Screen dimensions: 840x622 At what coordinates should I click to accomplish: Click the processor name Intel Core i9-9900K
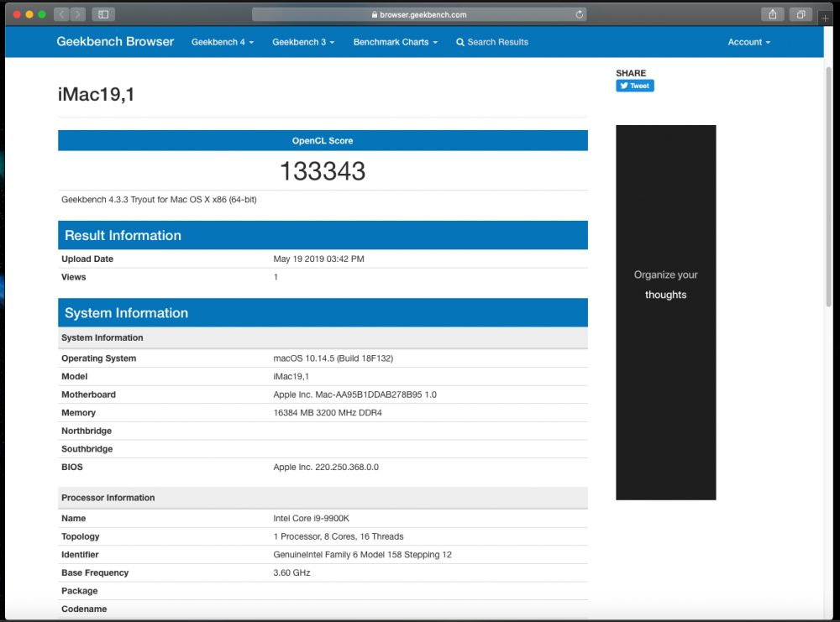[312, 519]
